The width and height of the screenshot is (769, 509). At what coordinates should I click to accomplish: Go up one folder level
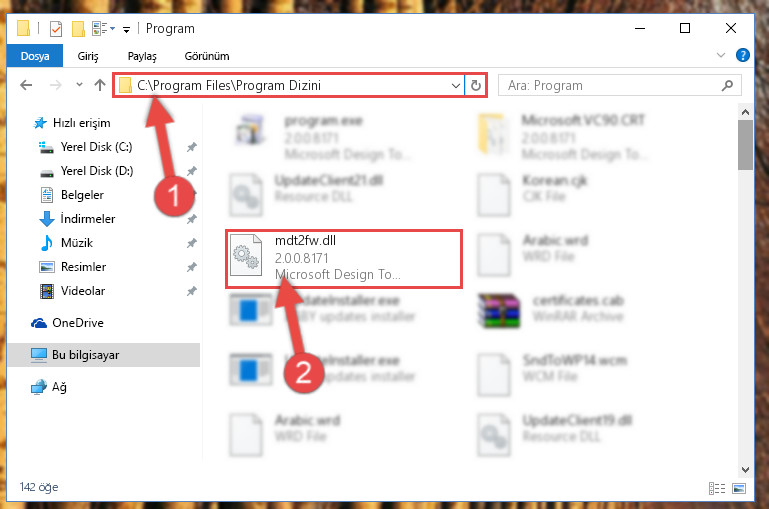pyautogui.click(x=100, y=85)
